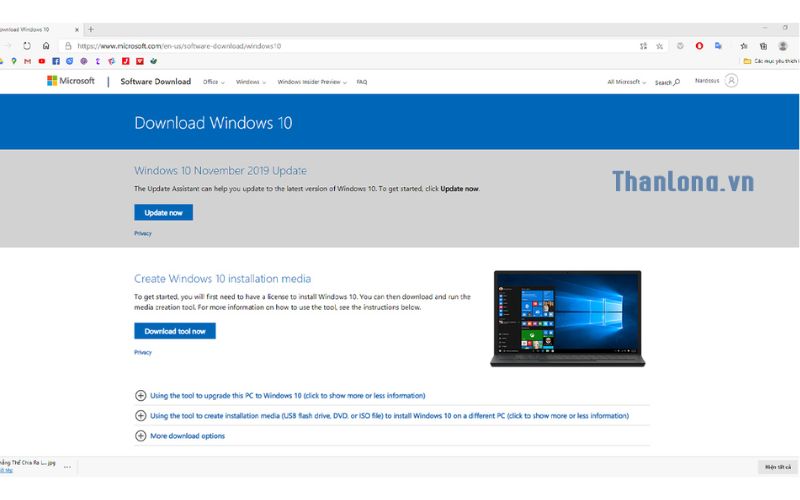800x500 pixels.
Task: Open the Windows Insider Preview dropdown
Action: point(312,82)
